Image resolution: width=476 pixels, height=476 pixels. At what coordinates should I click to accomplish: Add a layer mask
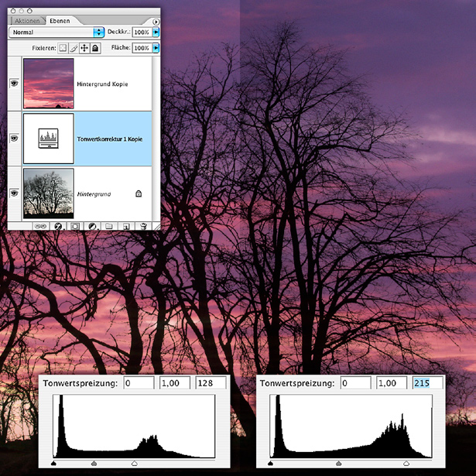pyautogui.click(x=75, y=226)
